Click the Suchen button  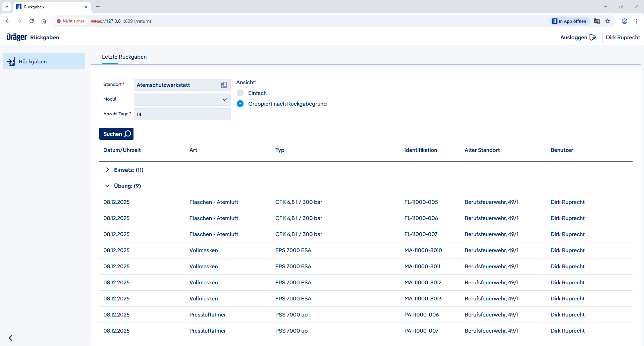pyautogui.click(x=116, y=134)
